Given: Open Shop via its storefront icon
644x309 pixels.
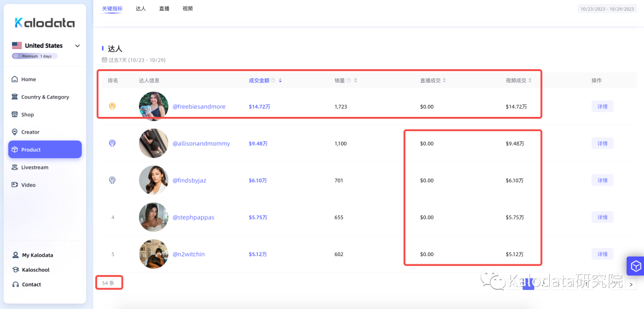Looking at the screenshot, I should click(x=15, y=115).
